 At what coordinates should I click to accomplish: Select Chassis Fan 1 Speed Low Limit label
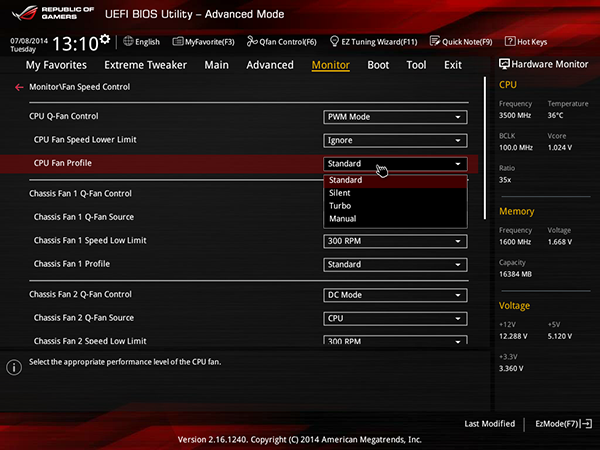(x=90, y=240)
